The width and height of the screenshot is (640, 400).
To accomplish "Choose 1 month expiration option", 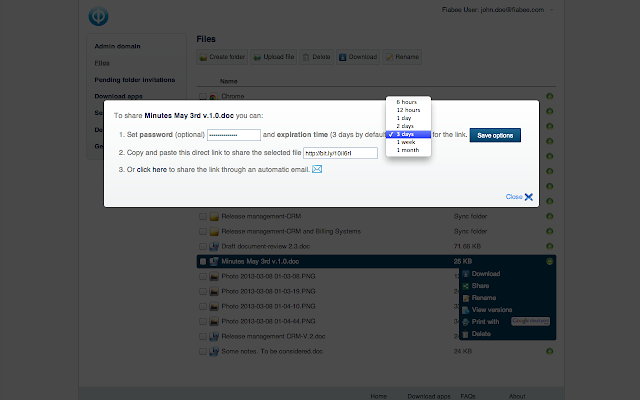I will point(408,150).
